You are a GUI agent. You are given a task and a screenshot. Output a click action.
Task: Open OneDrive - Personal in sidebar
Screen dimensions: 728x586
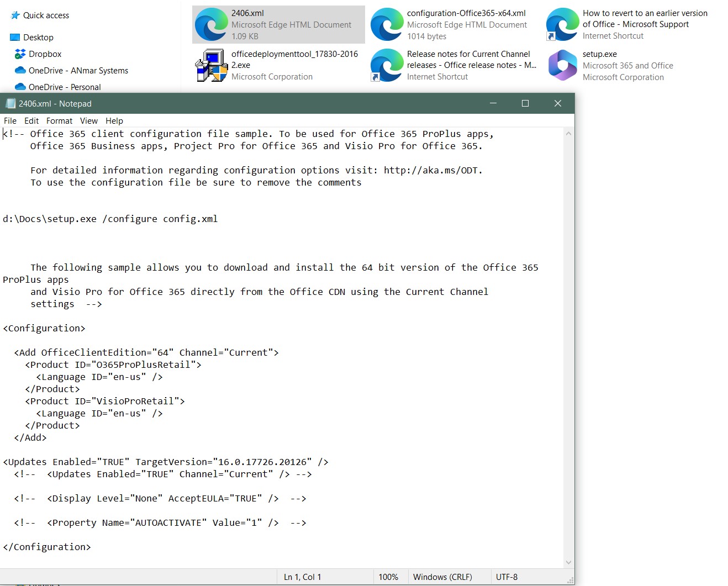pyautogui.click(x=65, y=87)
